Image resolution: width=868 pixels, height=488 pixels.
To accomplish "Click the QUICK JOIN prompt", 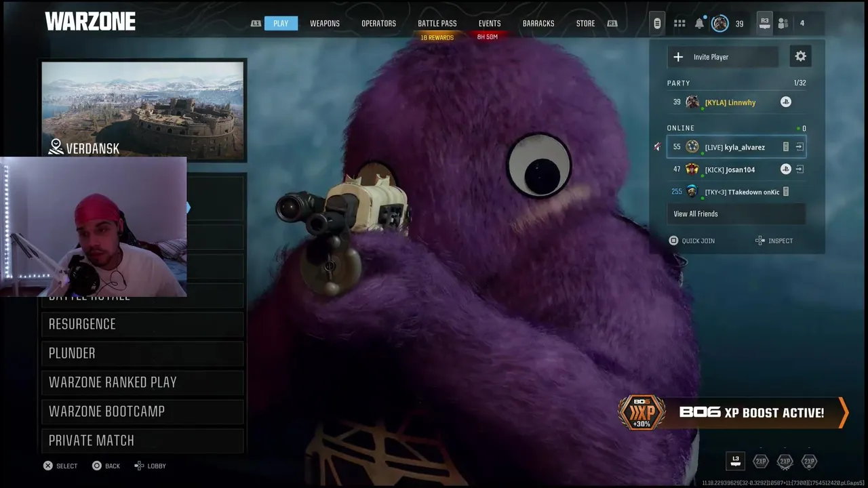I will (692, 241).
